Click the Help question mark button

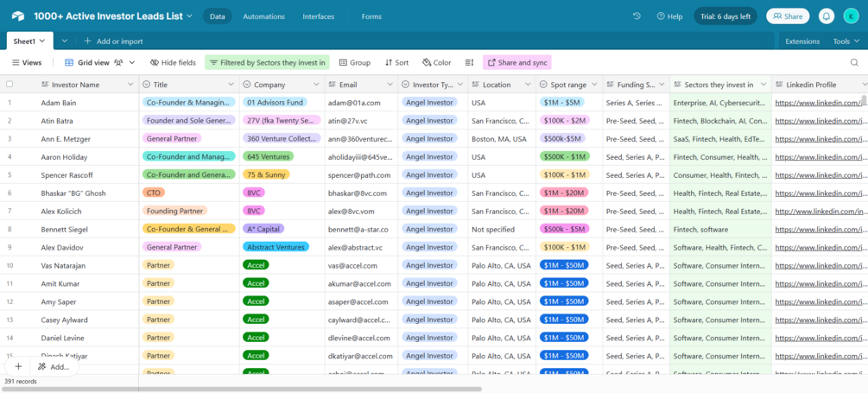pos(669,16)
